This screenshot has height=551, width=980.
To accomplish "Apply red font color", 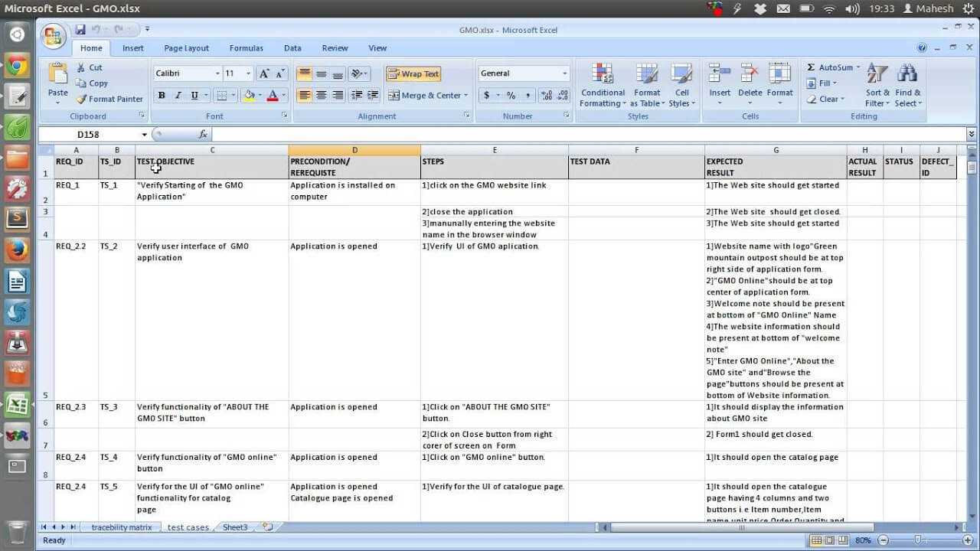I will pos(272,96).
